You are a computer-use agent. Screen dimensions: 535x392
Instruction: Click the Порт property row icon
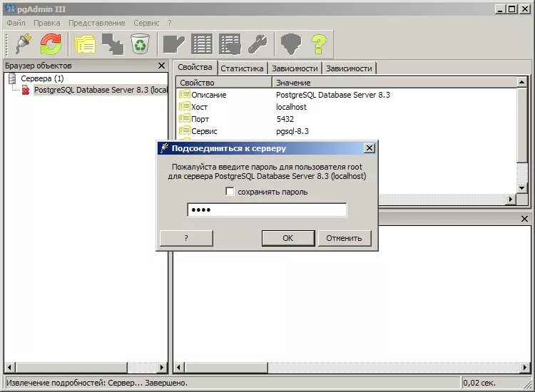coord(185,118)
